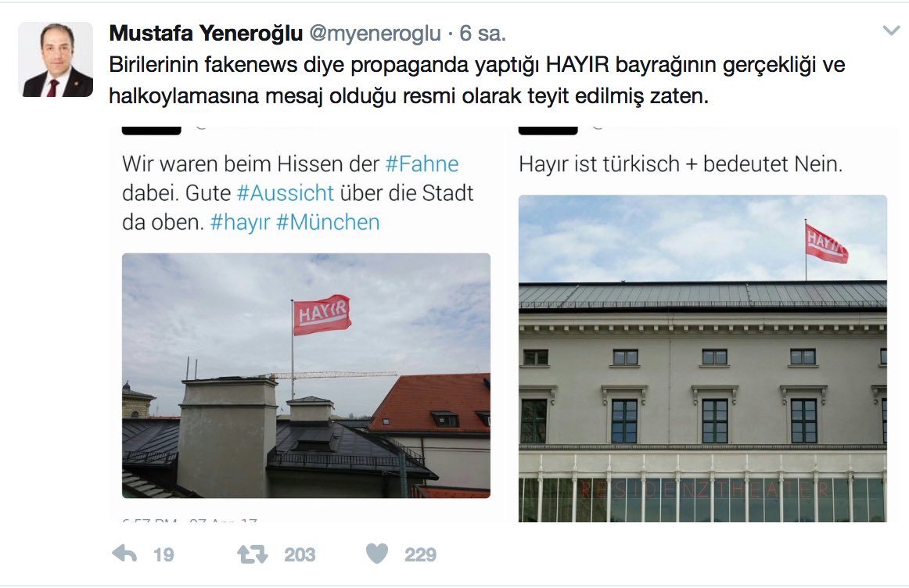Retweet using the retweet arrows icon
This screenshot has width=909, height=588.
pyautogui.click(x=253, y=554)
